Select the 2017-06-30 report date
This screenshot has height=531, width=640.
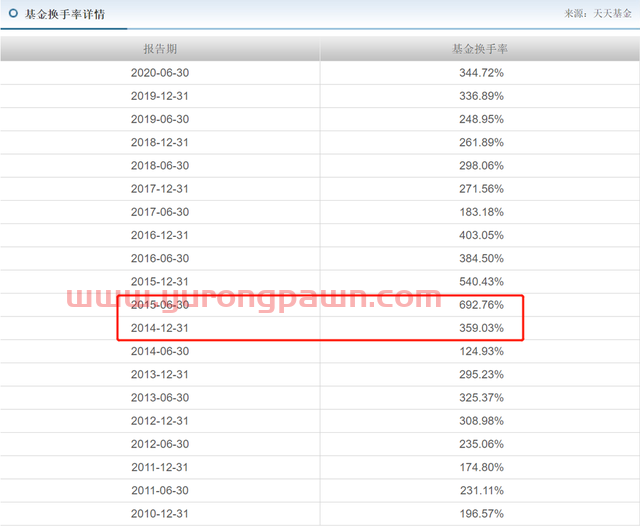160,212
